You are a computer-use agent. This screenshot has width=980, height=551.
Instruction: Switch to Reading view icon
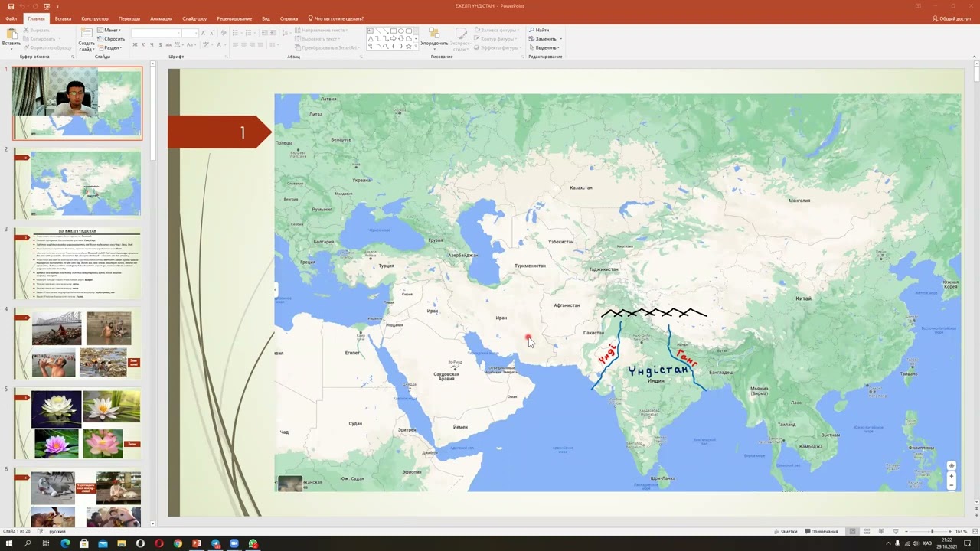[881, 531]
